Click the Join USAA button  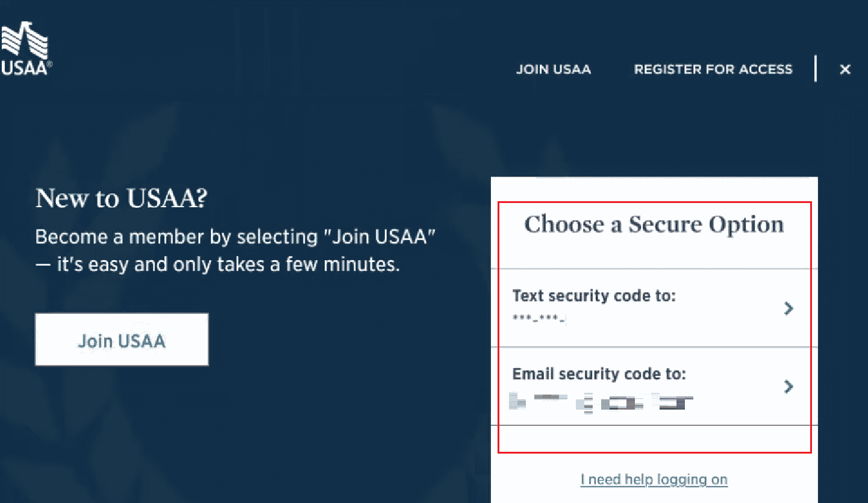tap(121, 339)
